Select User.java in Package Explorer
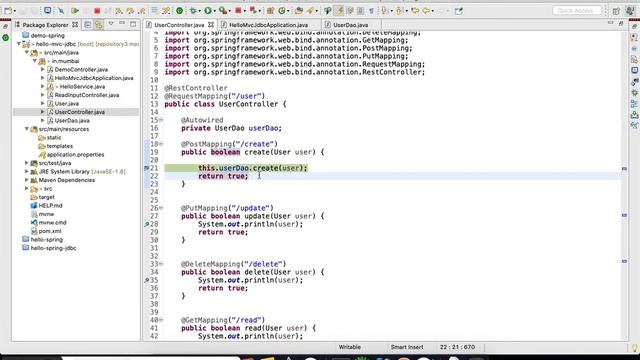The width and height of the screenshot is (640, 360). click(67, 103)
